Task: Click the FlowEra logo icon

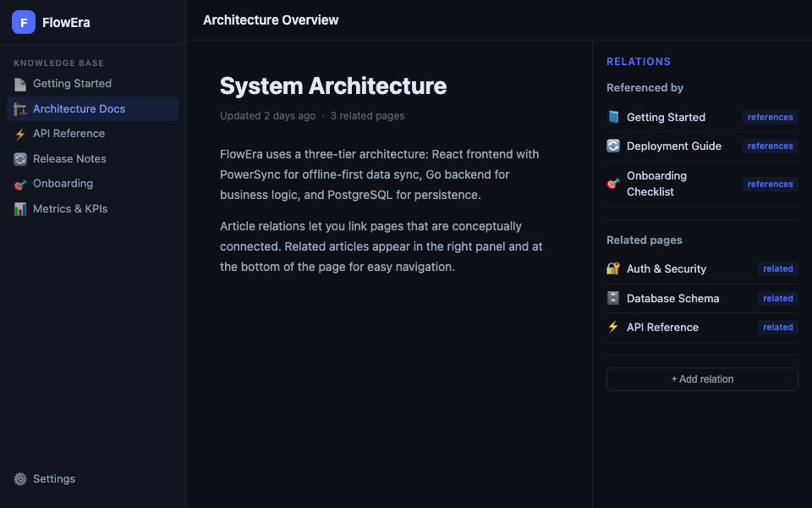Action: (x=24, y=22)
